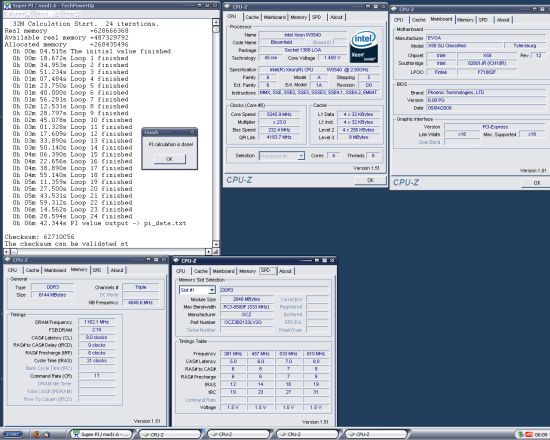Viewport: 550px width, 440px height.
Task: Open the processor Selection dropdown
Action: coord(301,155)
